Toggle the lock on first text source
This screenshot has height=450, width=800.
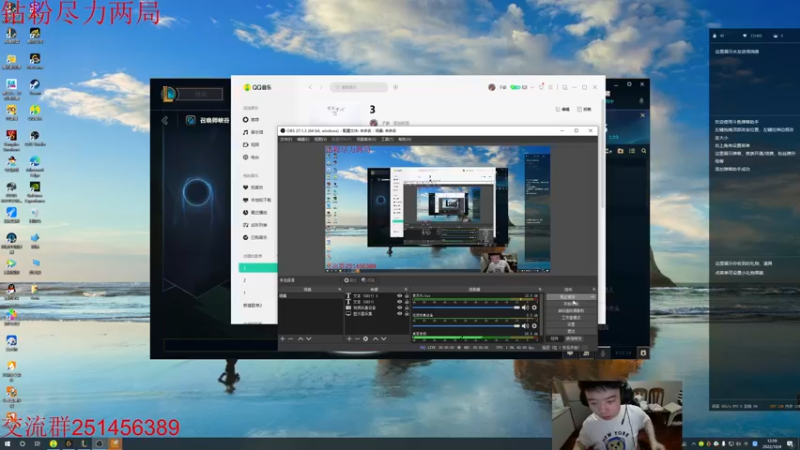407,296
